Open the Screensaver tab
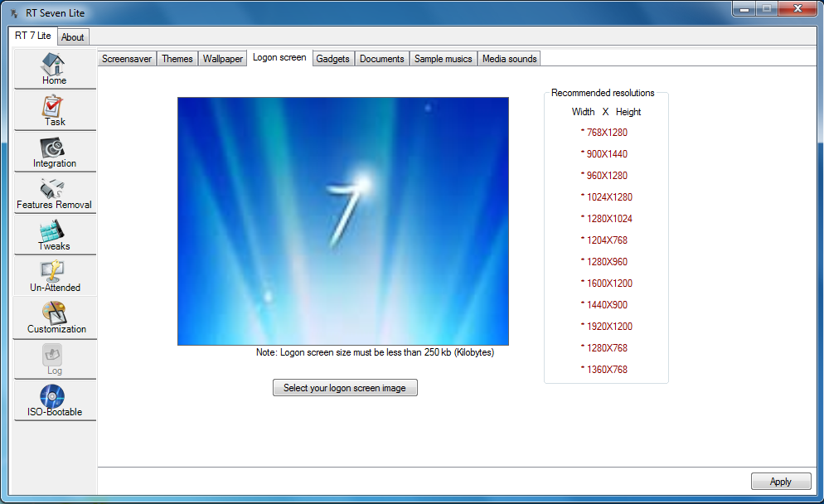Viewport: 824px width, 504px height. click(127, 59)
